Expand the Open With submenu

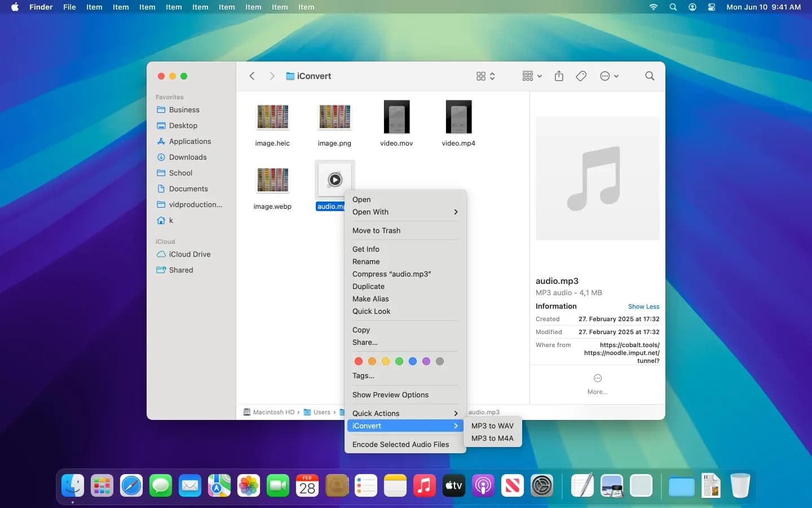click(405, 212)
